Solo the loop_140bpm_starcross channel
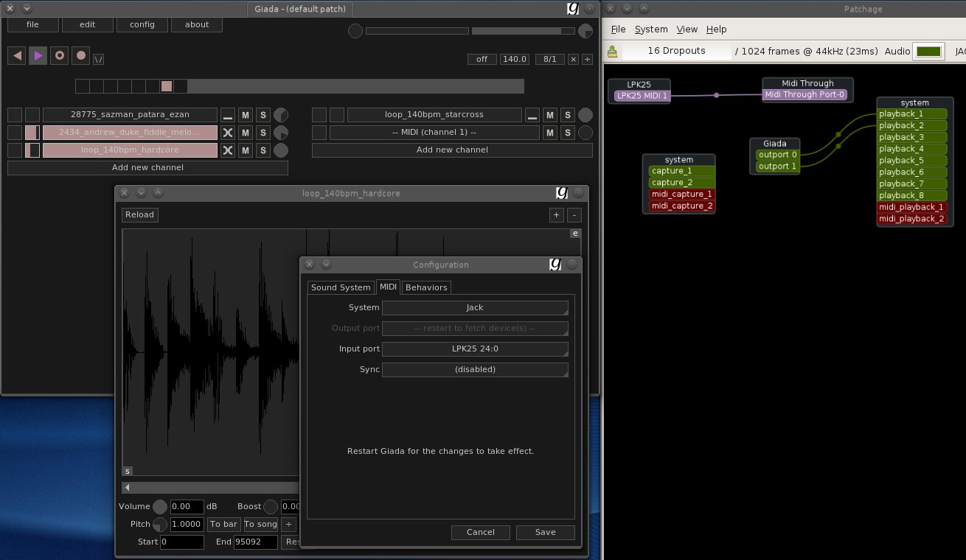Image resolution: width=966 pixels, height=560 pixels. click(567, 115)
